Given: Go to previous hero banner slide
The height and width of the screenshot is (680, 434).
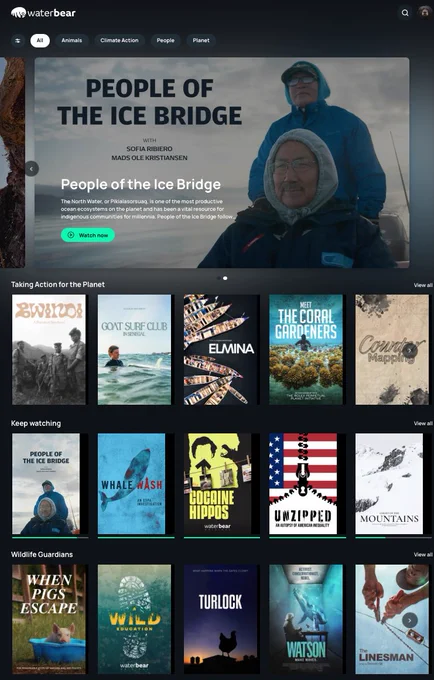Looking at the screenshot, I should [32, 169].
